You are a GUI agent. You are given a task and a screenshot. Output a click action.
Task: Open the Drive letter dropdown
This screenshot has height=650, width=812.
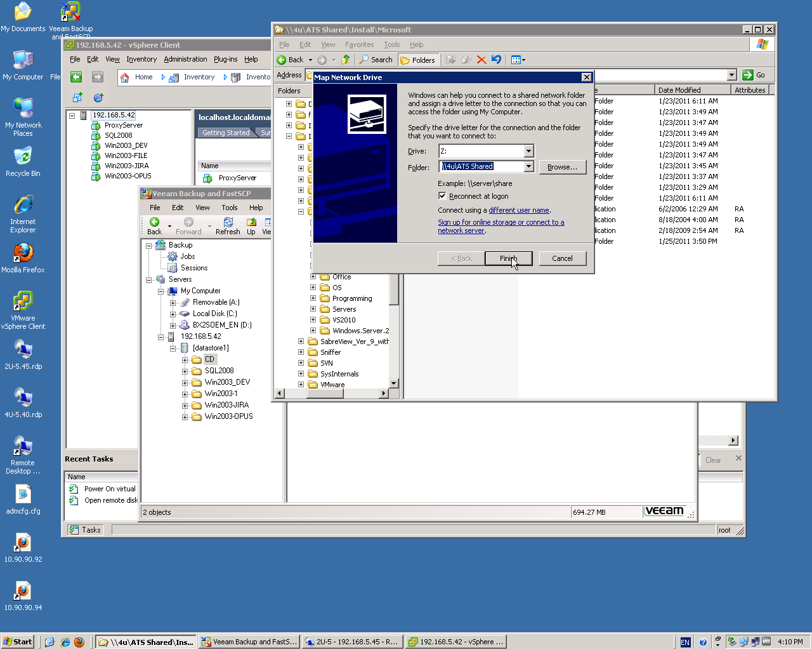(528, 151)
